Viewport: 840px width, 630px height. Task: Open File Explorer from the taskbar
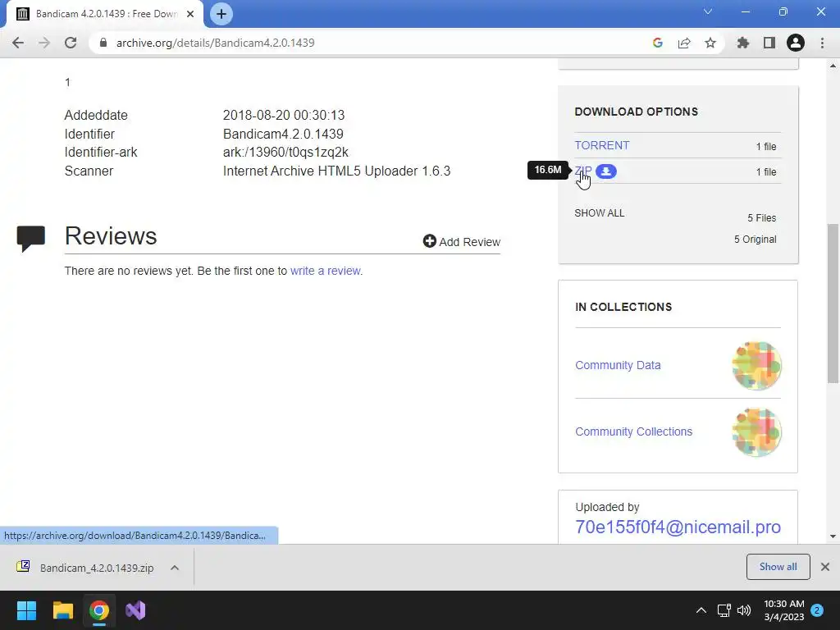click(x=62, y=610)
